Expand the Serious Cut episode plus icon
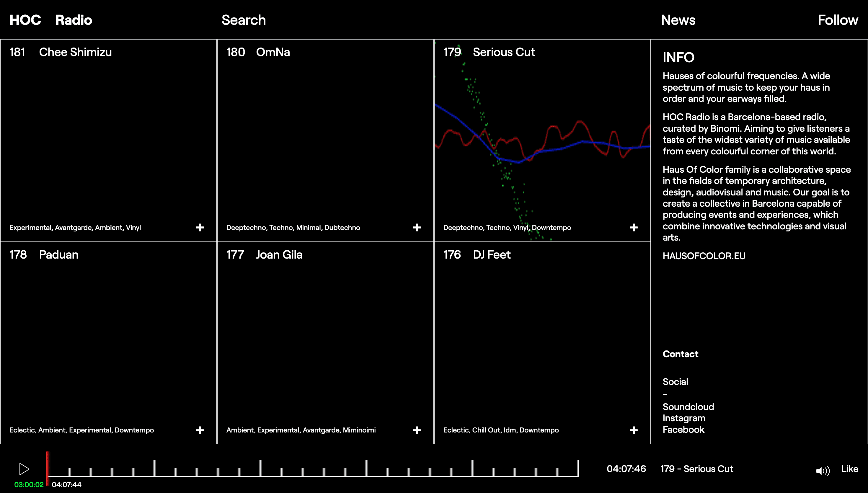 tap(634, 228)
